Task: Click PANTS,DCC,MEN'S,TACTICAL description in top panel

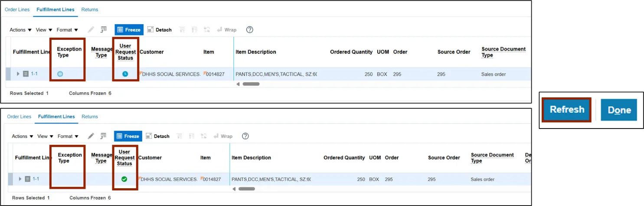Action: coord(276,74)
